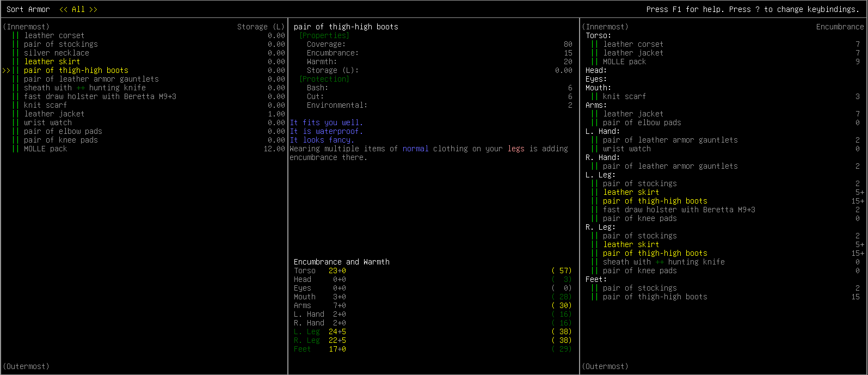Click the 'Encumbrance and Warmth' heading
This screenshot has height=375, width=868.
pyautogui.click(x=342, y=262)
